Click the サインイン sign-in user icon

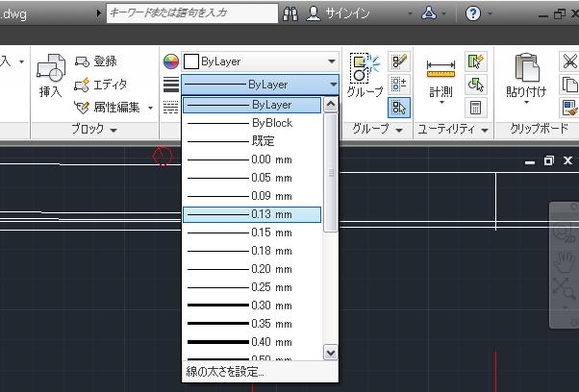tap(314, 13)
